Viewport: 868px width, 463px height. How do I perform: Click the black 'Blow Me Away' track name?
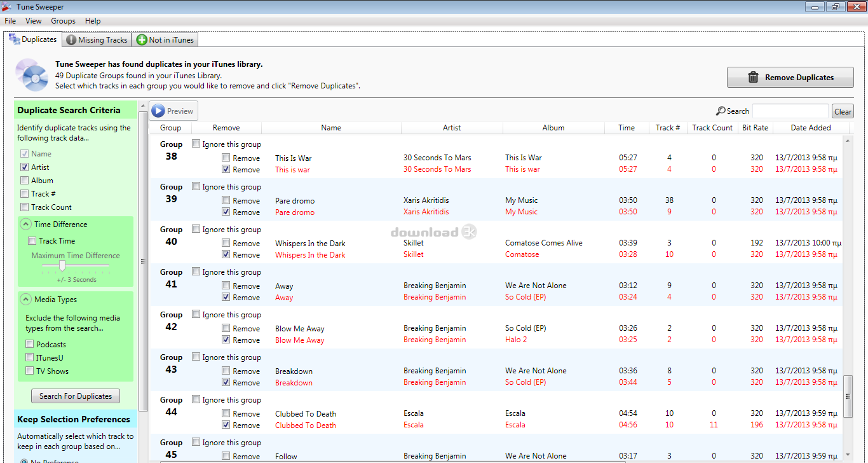pos(299,329)
